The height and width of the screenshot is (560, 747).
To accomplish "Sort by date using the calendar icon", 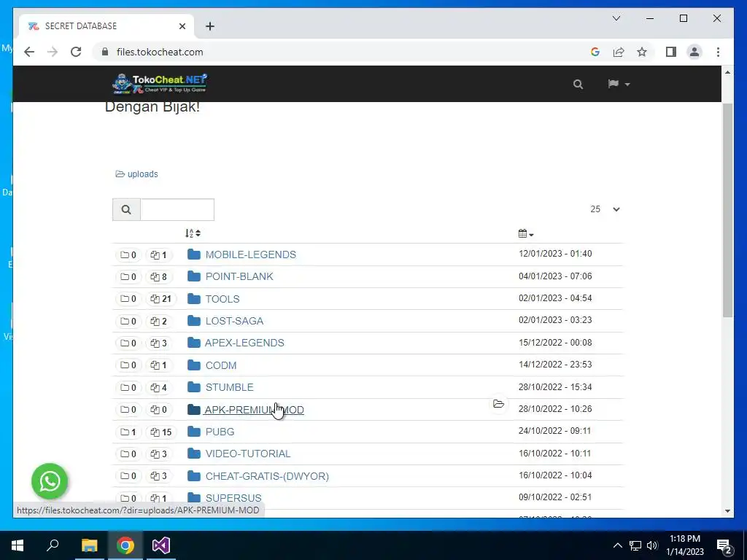I will (526, 234).
